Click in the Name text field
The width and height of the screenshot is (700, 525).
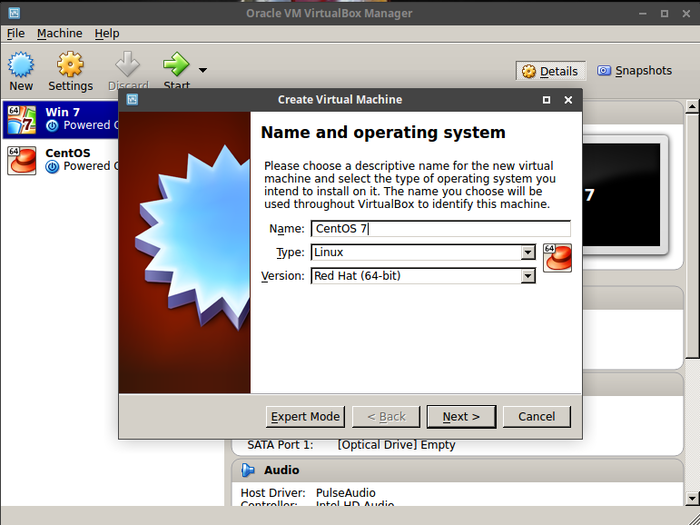point(441,229)
